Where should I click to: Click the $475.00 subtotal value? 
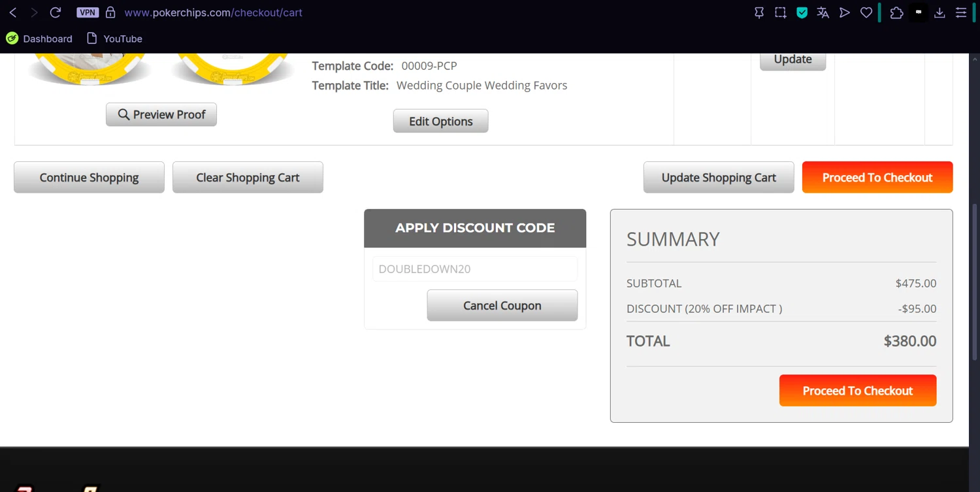click(916, 283)
